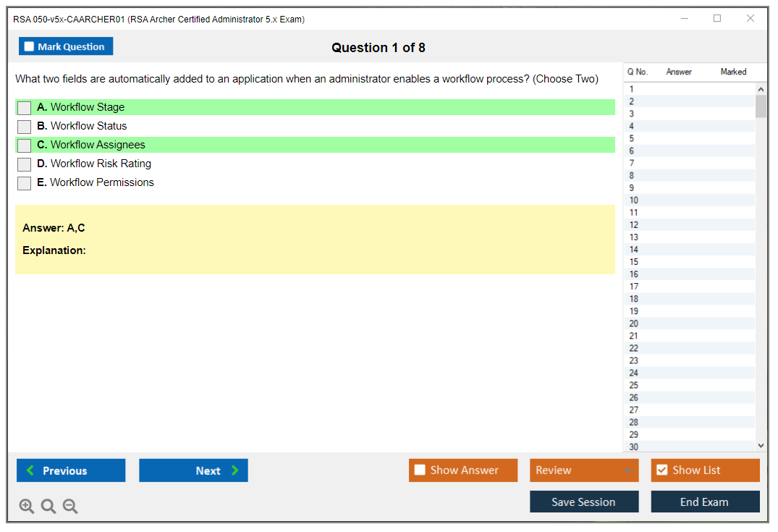778x532 pixels.
Task: Enable the Show Answer checkbox
Action: (x=420, y=470)
